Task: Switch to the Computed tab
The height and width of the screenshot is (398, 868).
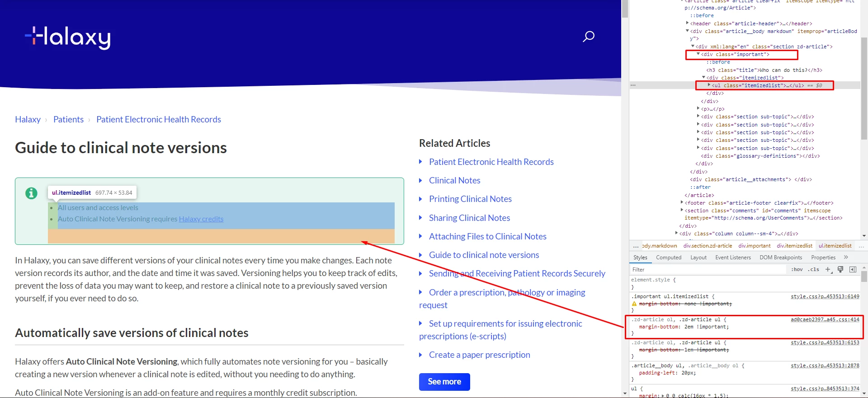Action: pyautogui.click(x=669, y=258)
